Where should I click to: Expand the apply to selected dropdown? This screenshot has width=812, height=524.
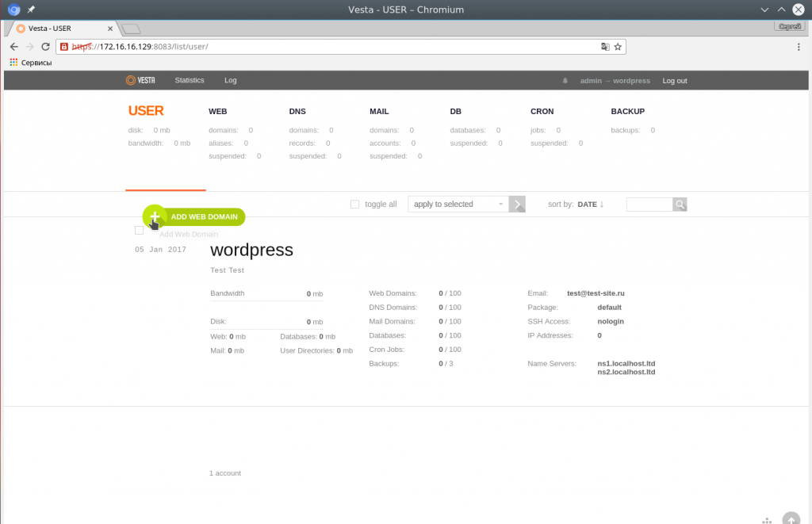click(458, 205)
